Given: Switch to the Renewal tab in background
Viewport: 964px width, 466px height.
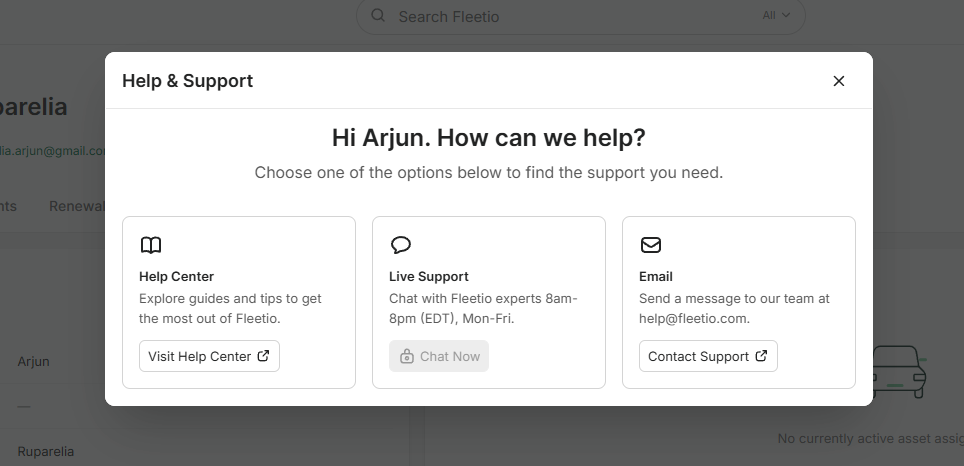Looking at the screenshot, I should pyautogui.click(x=78, y=206).
